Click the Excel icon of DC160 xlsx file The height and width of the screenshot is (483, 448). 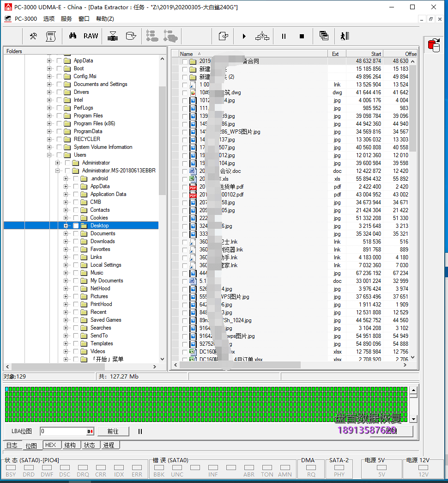(x=193, y=352)
